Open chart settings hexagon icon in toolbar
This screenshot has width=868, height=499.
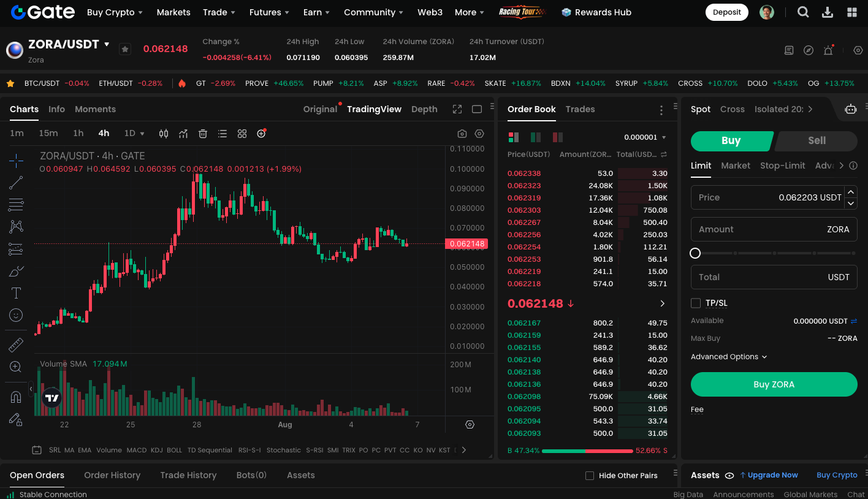479,134
